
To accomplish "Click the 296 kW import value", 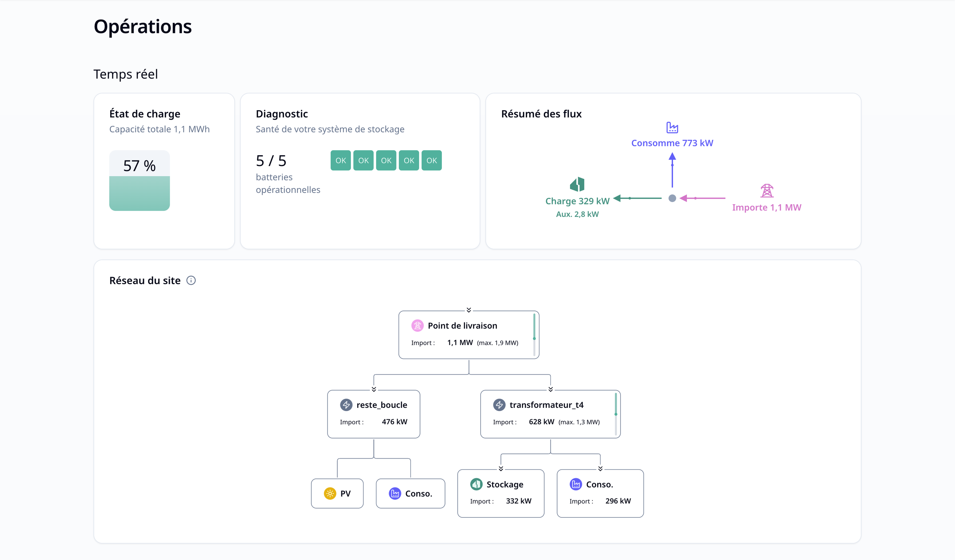I will [x=618, y=501].
